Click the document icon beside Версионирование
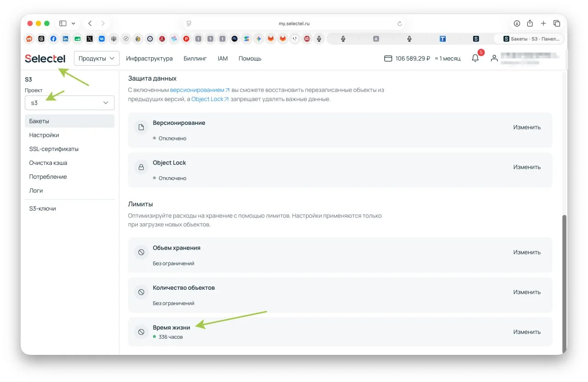 tap(141, 127)
